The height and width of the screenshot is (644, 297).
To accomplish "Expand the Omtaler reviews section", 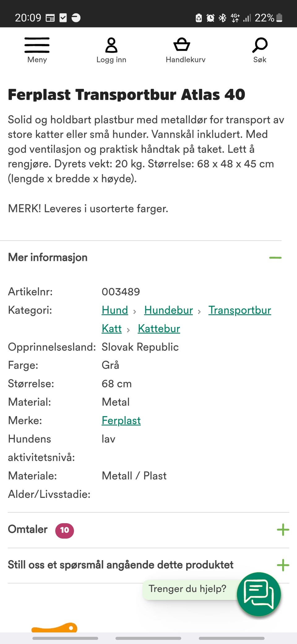I will (282, 529).
